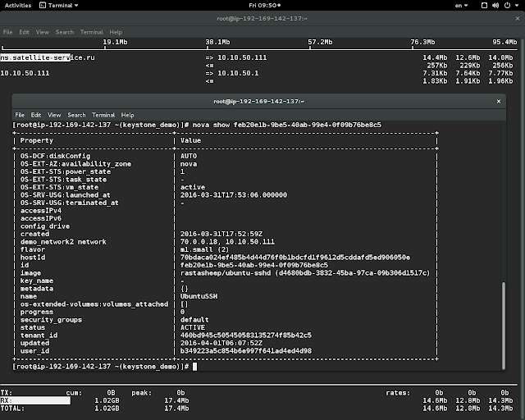Click destination 10.10.50.1 in iftop
Image resolution: width=525 pixels, height=420 pixels.
coord(238,73)
